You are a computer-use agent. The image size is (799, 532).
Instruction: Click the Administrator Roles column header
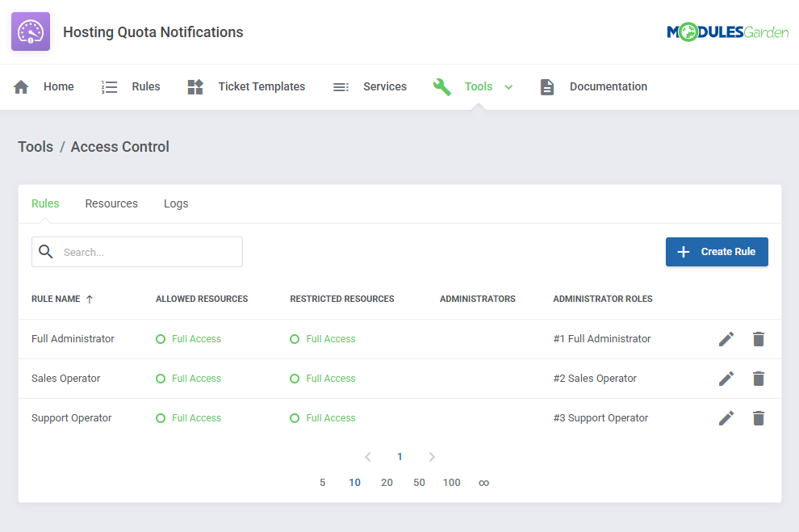(603, 300)
